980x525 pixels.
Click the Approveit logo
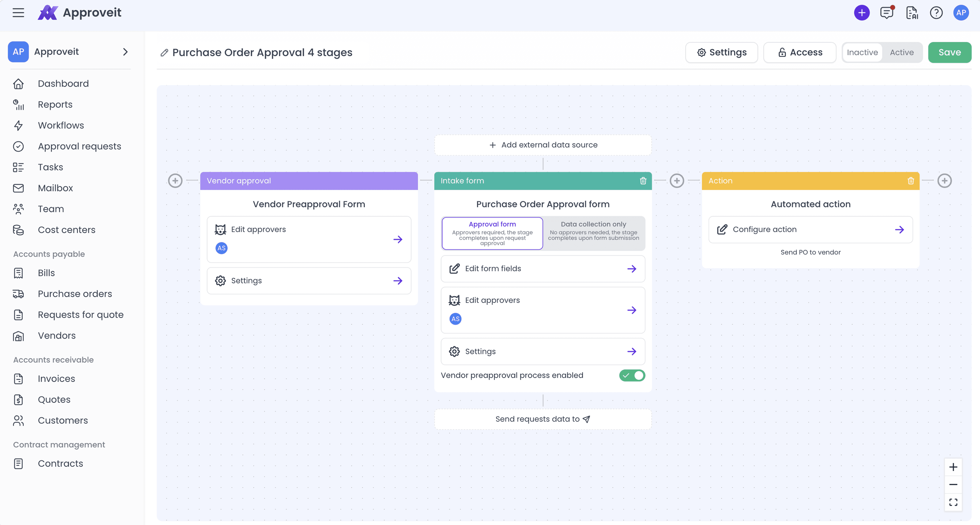tap(80, 13)
